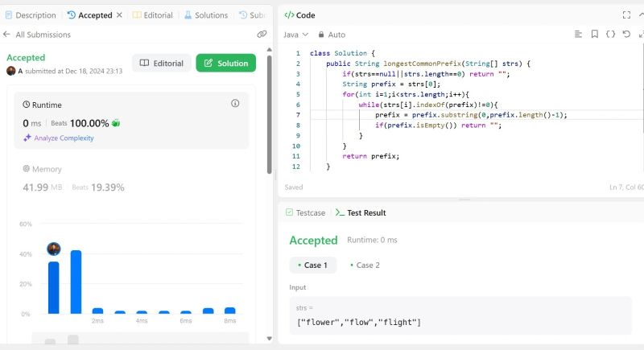Toggle Auto lock setting
Image resolution: width=644 pixels, height=350 pixels.
[332, 35]
